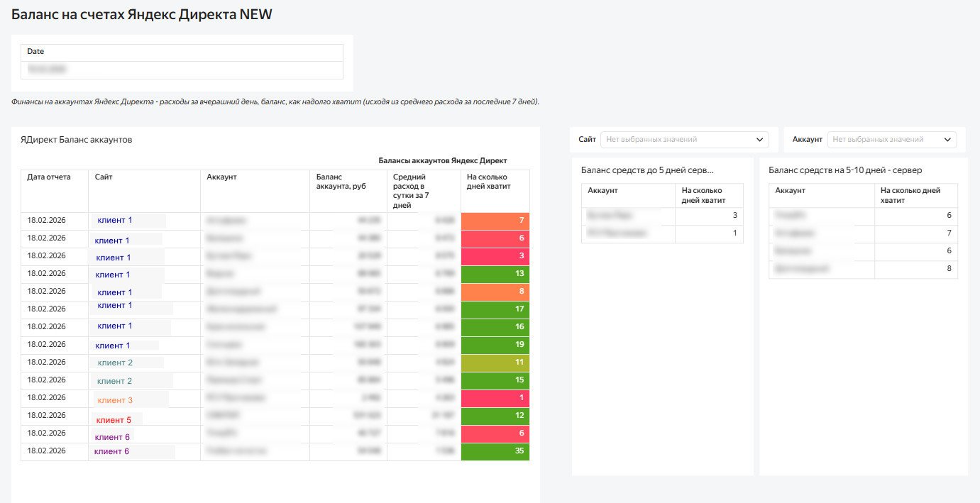Click клиент 6 in the 35-days row
Viewport: 980px width, 503px height.
[x=112, y=451]
